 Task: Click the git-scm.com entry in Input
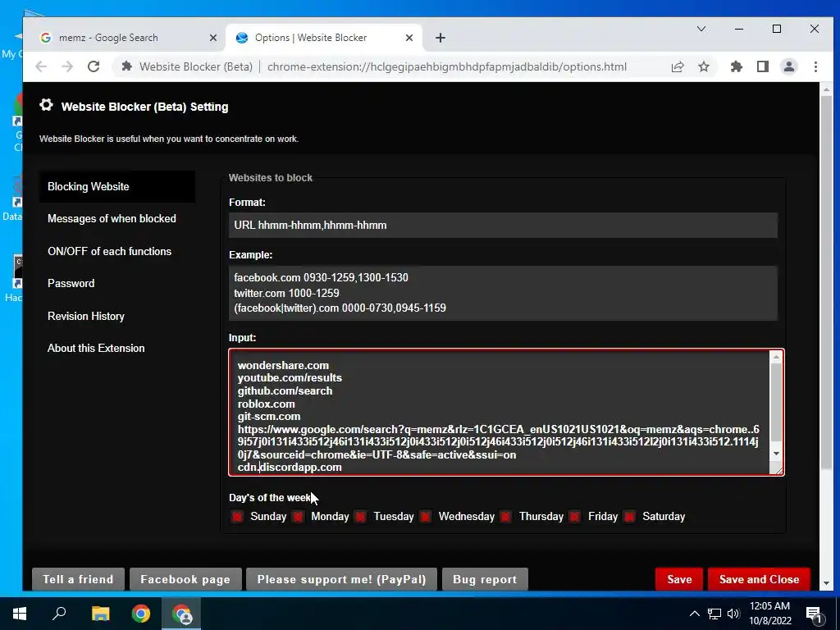click(x=269, y=416)
